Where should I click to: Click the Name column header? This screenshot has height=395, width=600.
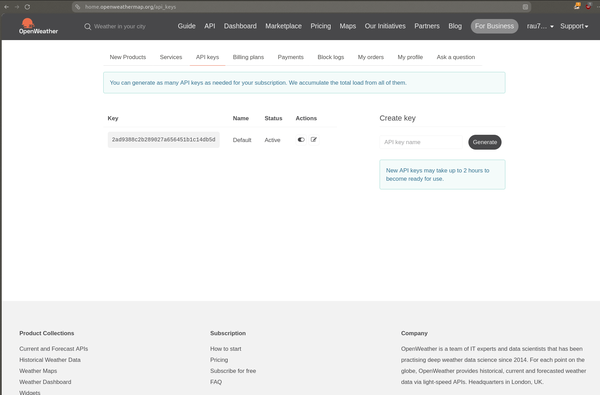click(x=241, y=118)
